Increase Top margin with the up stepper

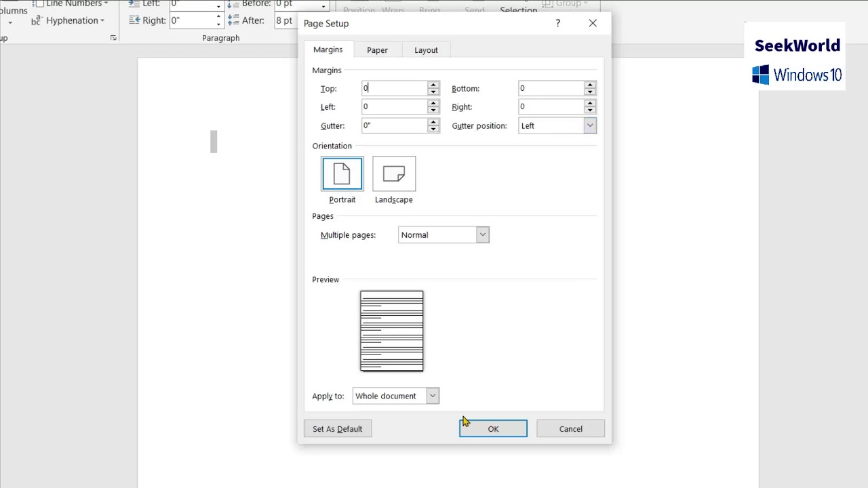click(433, 85)
